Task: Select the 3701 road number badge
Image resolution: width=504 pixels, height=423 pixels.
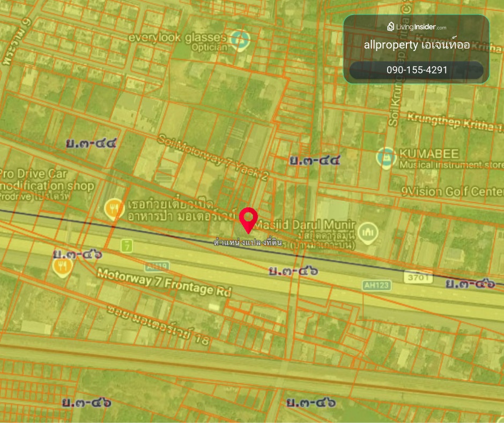Action: coord(418,277)
